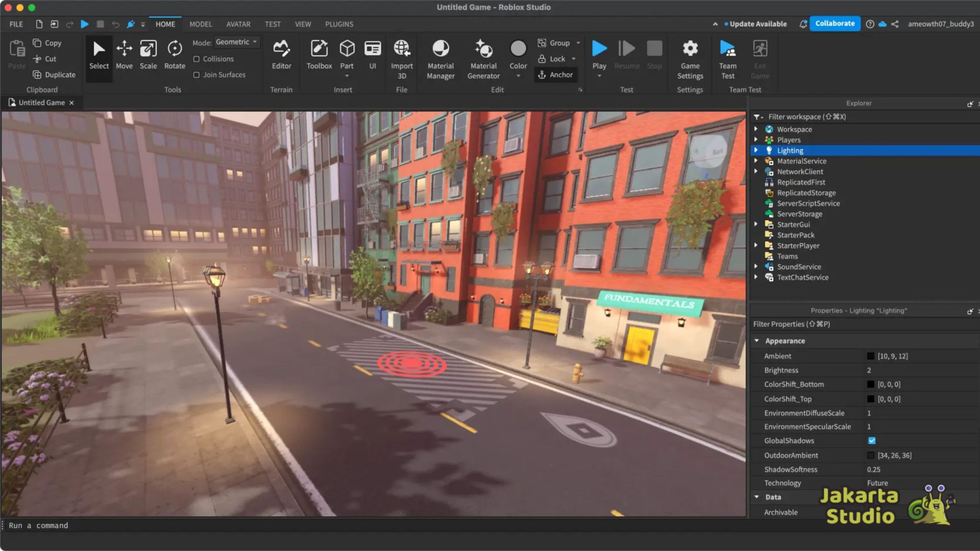The height and width of the screenshot is (551, 980).
Task: Expand the Workspace tree item
Action: pos(756,129)
